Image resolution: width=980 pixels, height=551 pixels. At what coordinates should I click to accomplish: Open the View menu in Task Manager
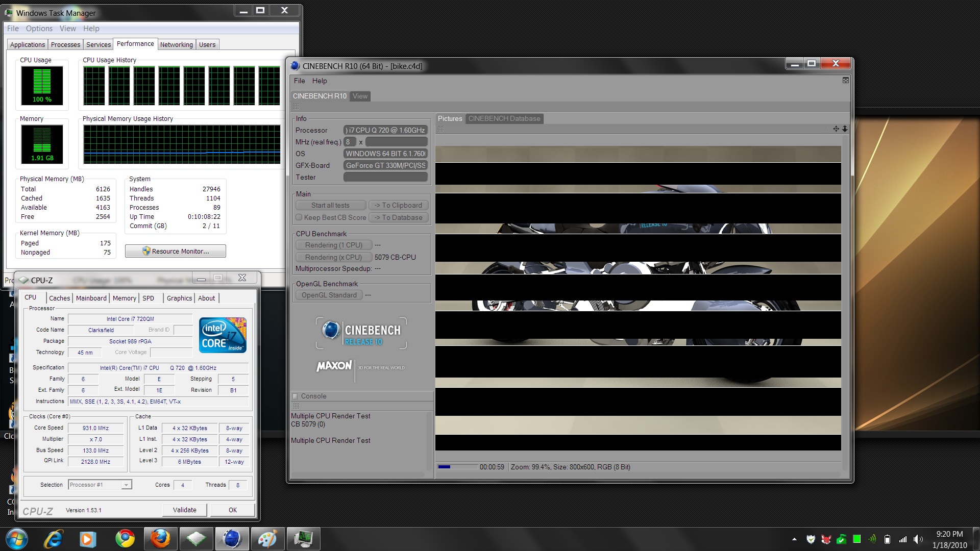coord(67,29)
